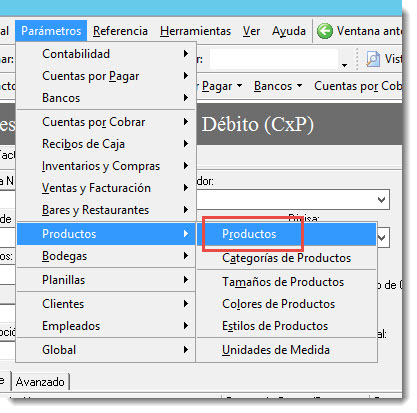
Task: Select Categorías de Productos
Action: point(287,258)
